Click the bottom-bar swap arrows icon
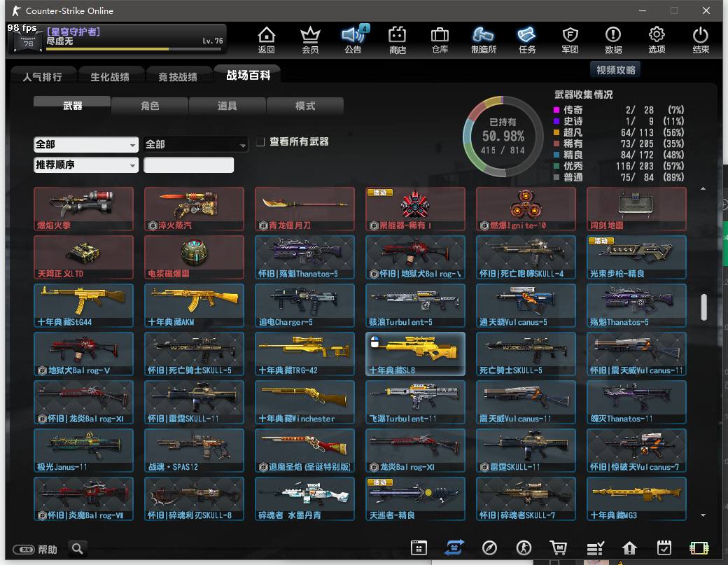 pos(454,547)
